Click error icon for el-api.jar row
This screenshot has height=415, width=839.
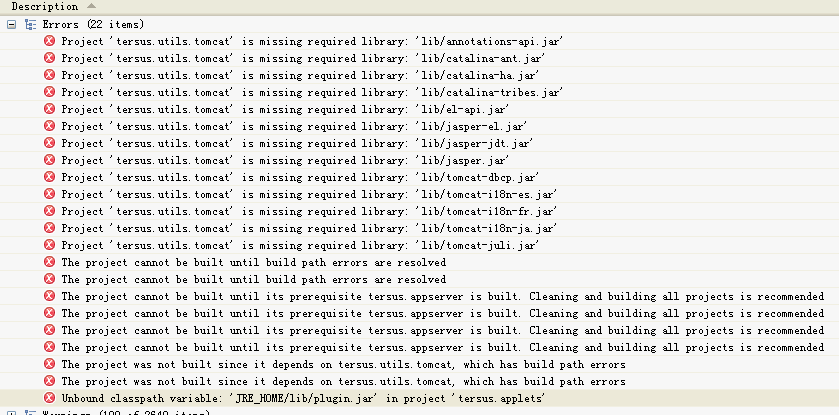tap(50, 109)
